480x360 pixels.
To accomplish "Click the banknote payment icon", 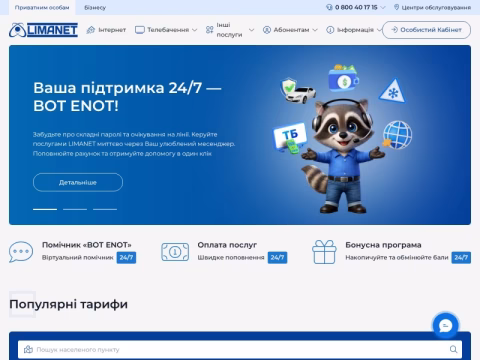I will coord(175,252).
